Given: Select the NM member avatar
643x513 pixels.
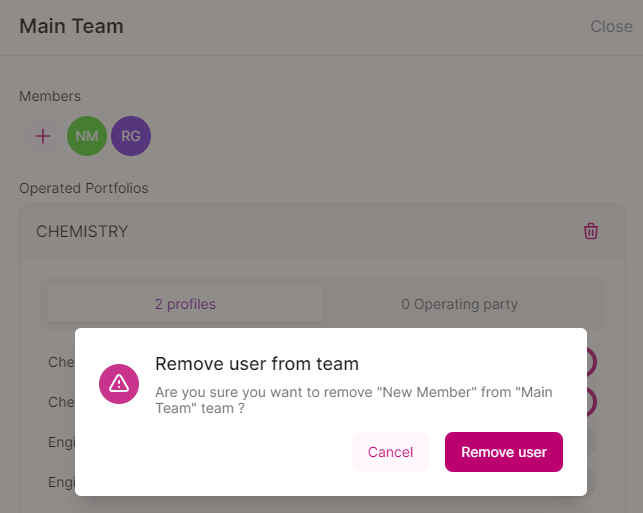Looking at the screenshot, I should [87, 136].
